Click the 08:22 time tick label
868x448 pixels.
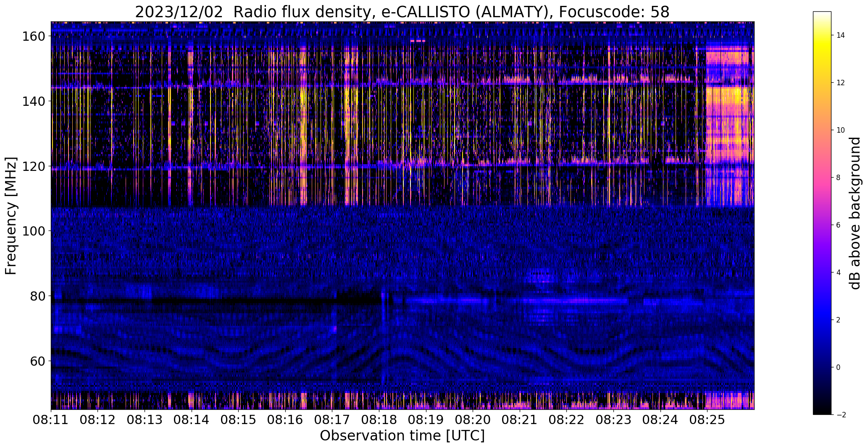[566, 419]
